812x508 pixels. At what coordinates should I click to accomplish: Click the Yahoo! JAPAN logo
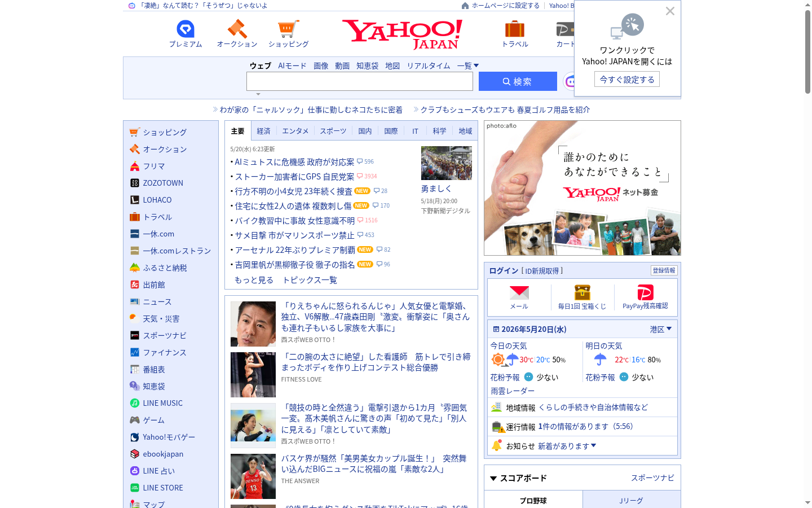tap(402, 34)
